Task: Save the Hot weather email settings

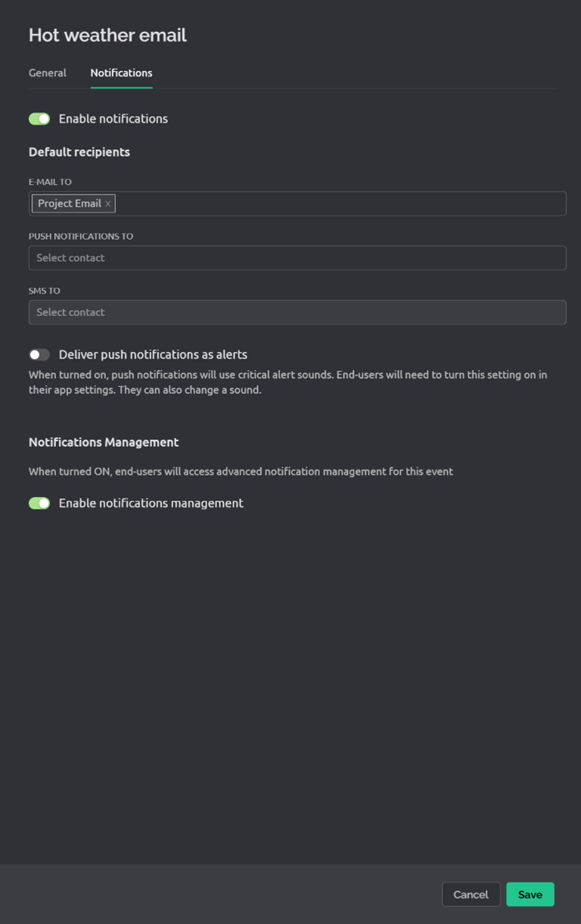Action: [530, 894]
